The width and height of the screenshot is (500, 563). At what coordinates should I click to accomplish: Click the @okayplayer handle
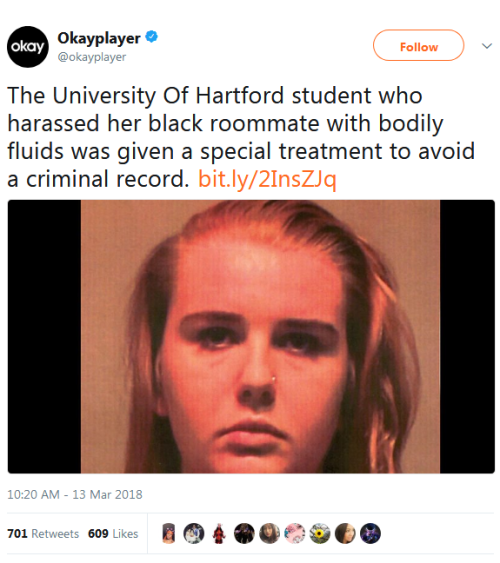point(92,57)
